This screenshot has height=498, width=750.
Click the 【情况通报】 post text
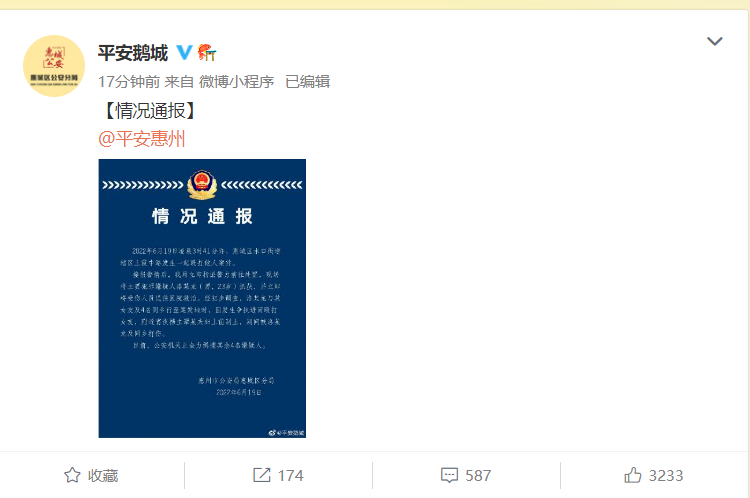point(150,111)
